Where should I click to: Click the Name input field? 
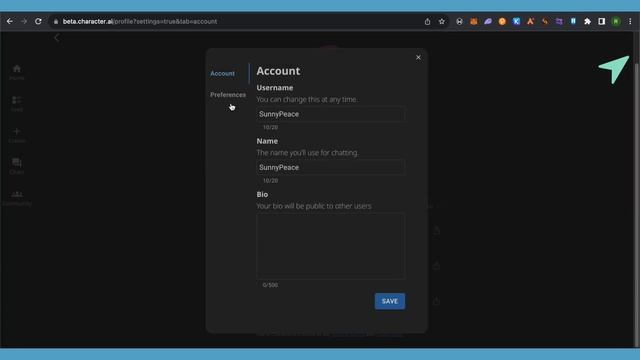tap(331, 167)
